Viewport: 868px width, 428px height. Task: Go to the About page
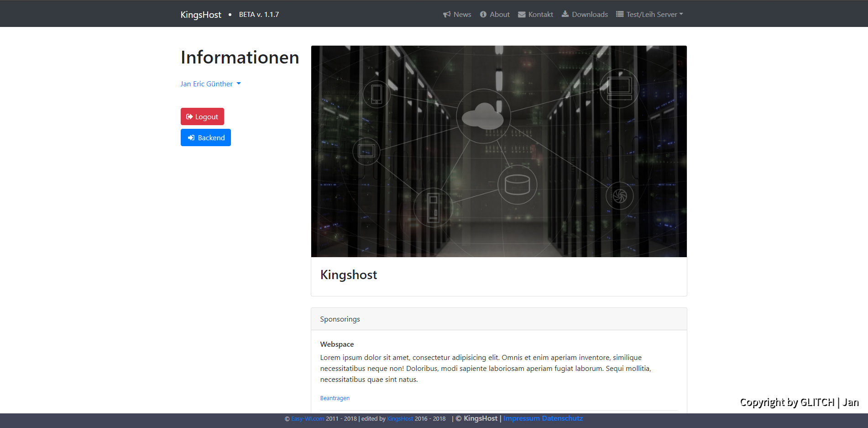(x=499, y=15)
